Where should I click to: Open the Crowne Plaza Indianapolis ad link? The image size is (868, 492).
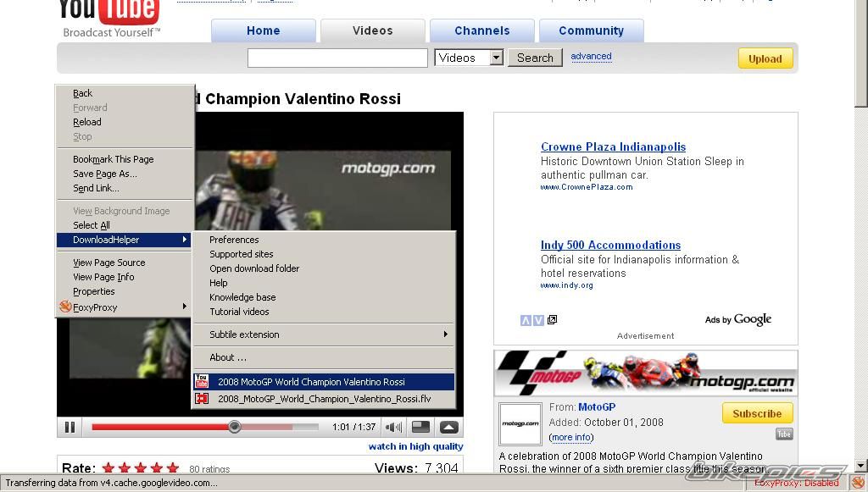[614, 146]
